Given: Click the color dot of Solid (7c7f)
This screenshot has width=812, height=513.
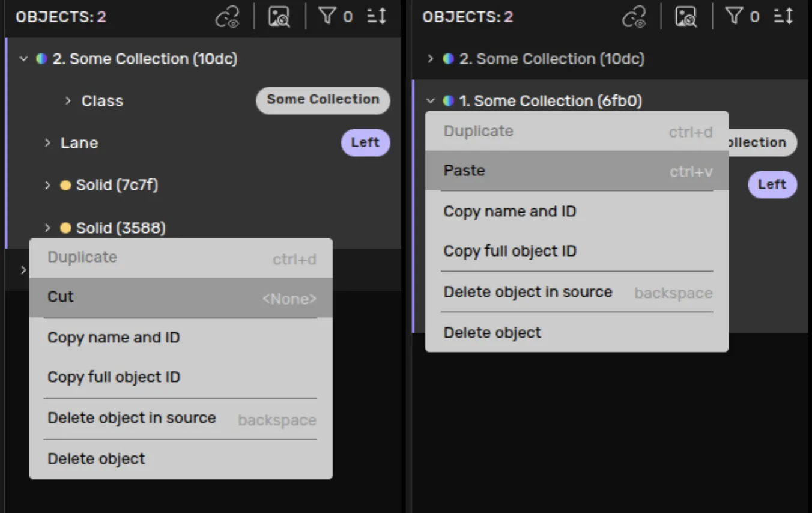Looking at the screenshot, I should tap(65, 185).
